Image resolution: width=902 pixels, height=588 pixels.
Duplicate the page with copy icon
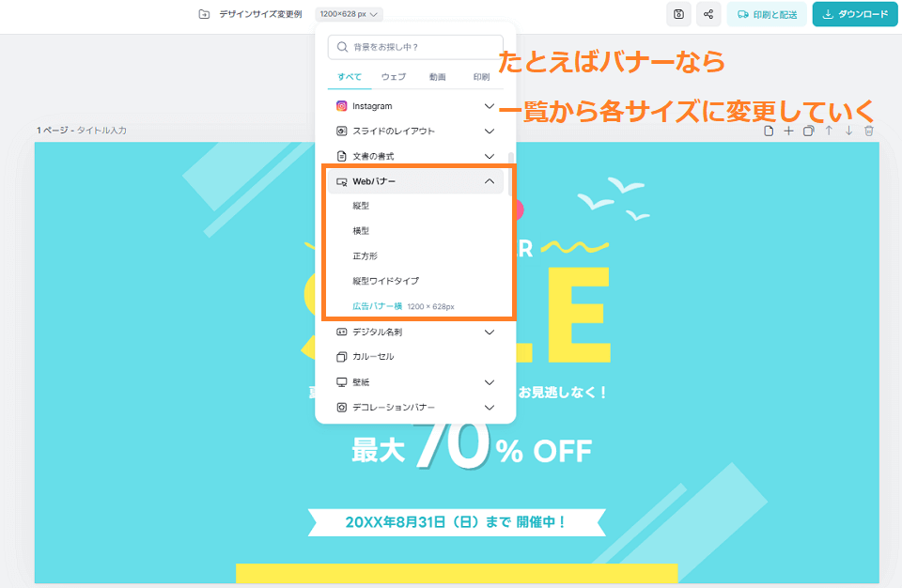point(809,131)
